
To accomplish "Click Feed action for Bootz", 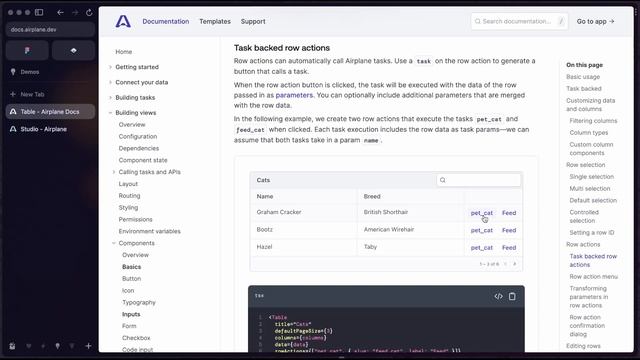I will click(x=509, y=230).
